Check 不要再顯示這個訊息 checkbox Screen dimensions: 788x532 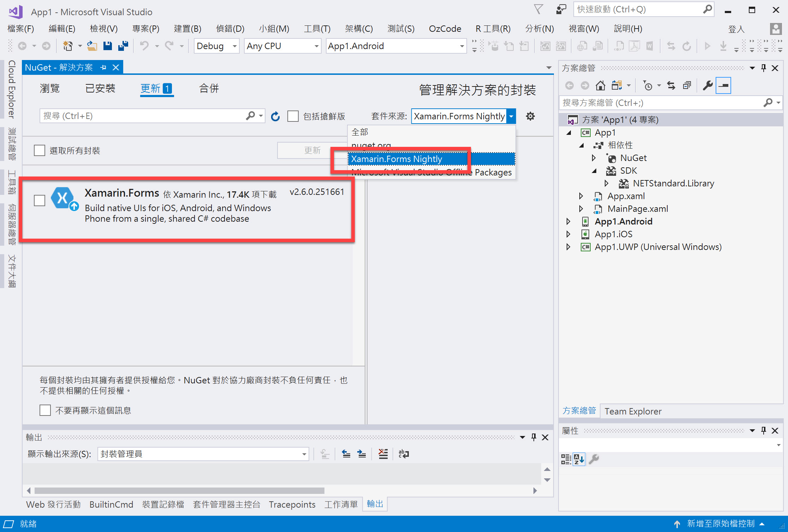(x=45, y=410)
